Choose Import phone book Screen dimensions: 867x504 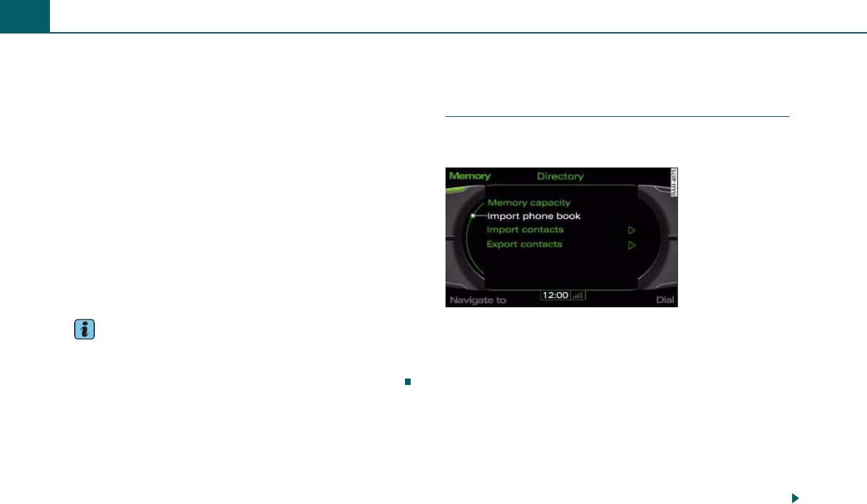533,216
